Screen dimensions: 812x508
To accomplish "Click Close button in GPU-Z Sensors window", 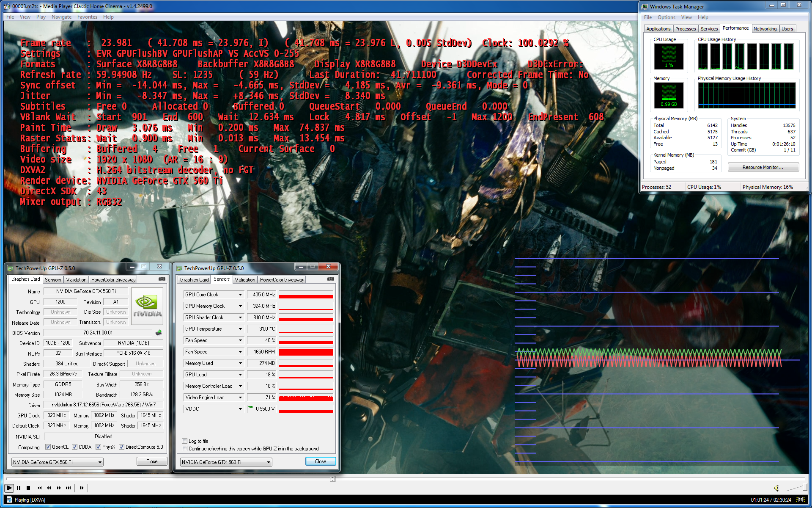I will pos(321,461).
